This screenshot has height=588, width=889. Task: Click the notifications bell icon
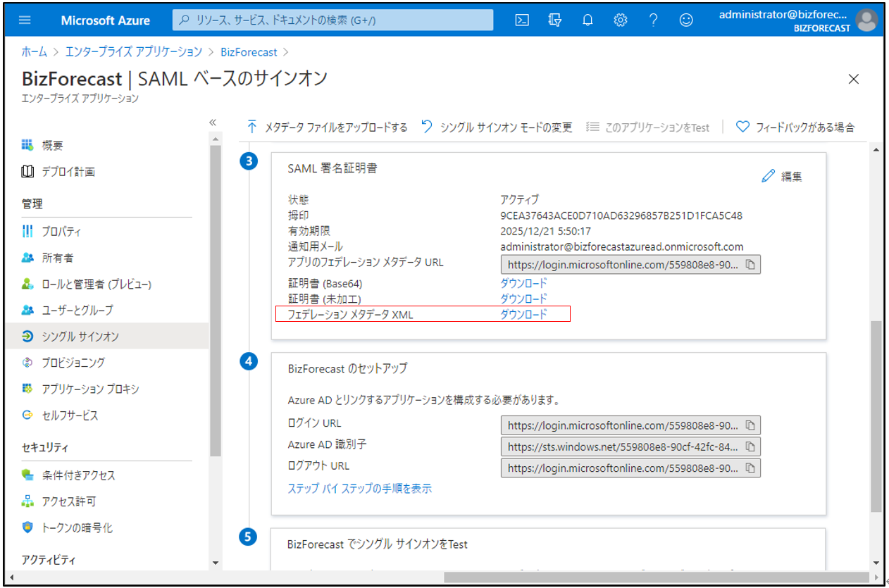point(588,20)
